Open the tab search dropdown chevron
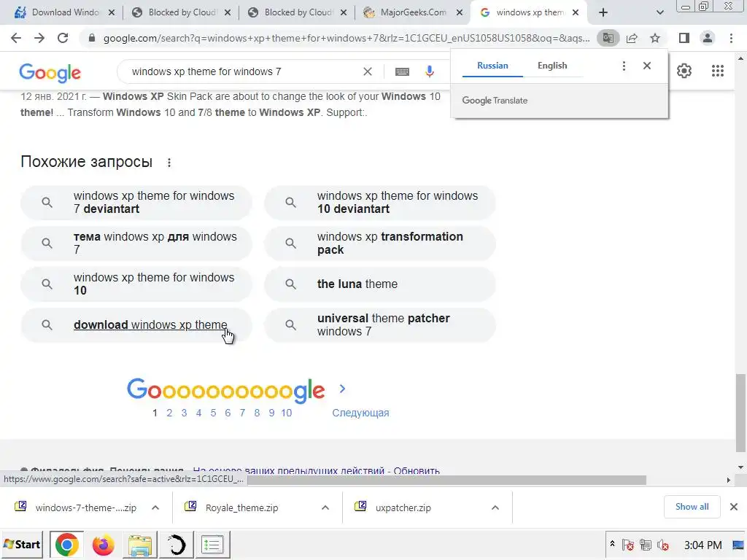Screen dimensions: 747x560 659,12
